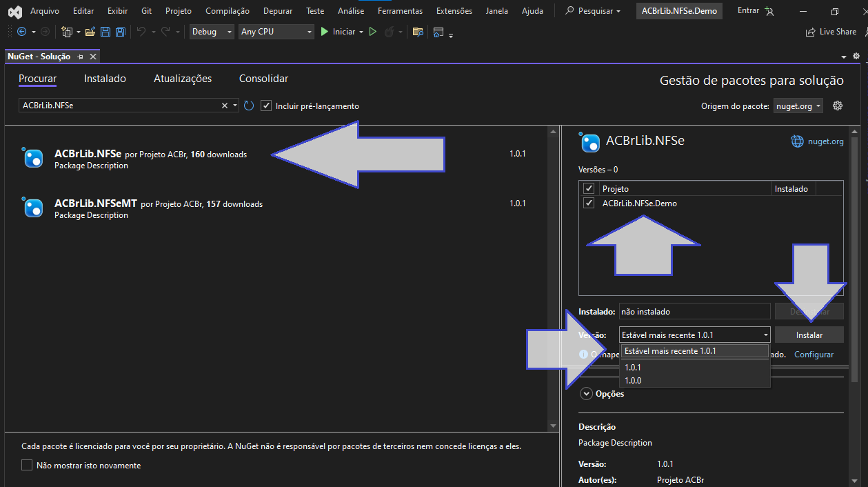
Task: Toggle Incluir pré-lançamento checkbox
Action: coord(266,106)
